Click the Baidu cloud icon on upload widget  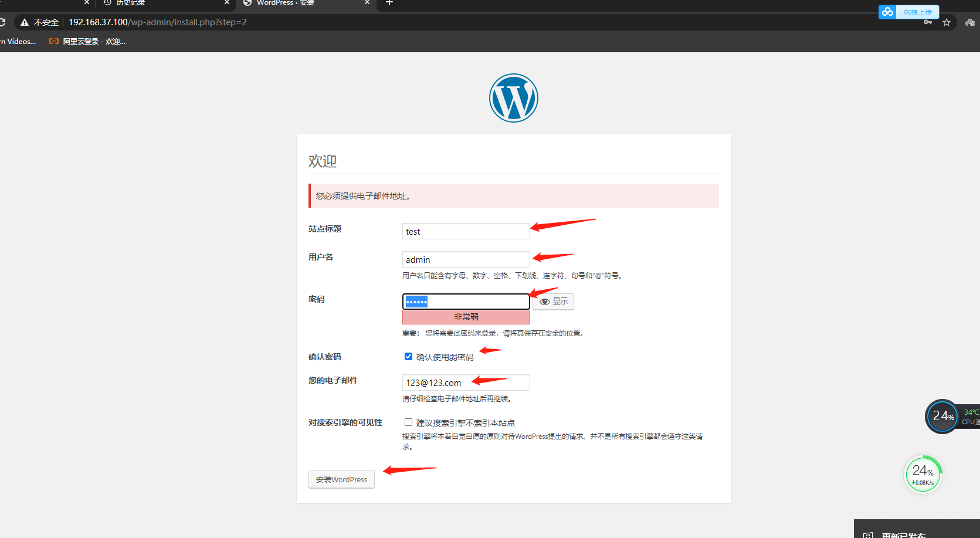click(887, 12)
